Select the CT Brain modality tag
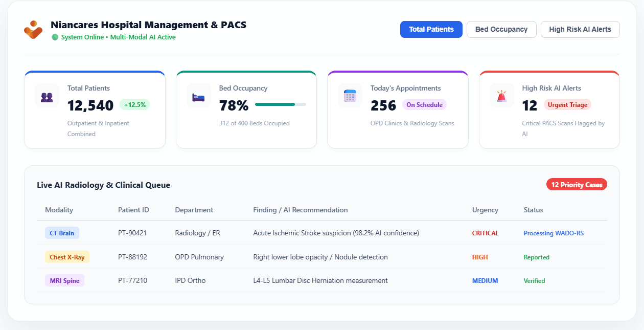The width and height of the screenshot is (644, 330). [x=62, y=233]
